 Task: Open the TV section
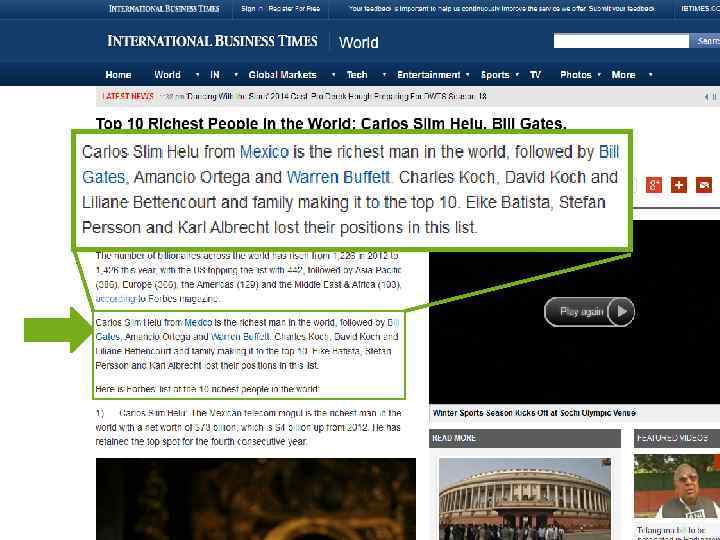coord(535,74)
